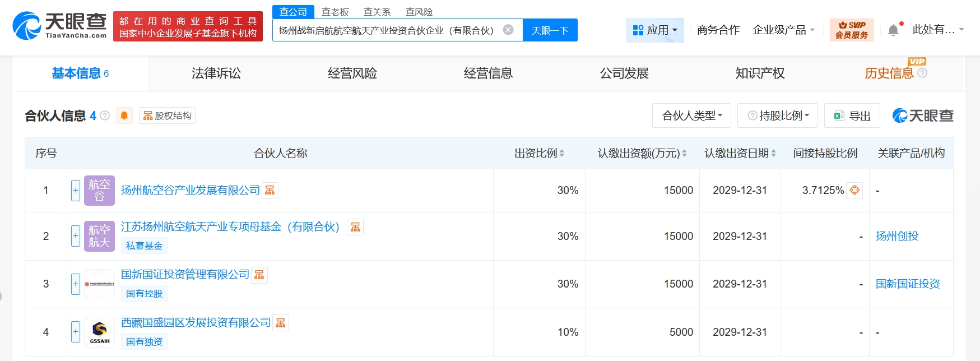The height and width of the screenshot is (361, 980).
Task: Expand row 3 partner details plus button
Action: click(76, 284)
